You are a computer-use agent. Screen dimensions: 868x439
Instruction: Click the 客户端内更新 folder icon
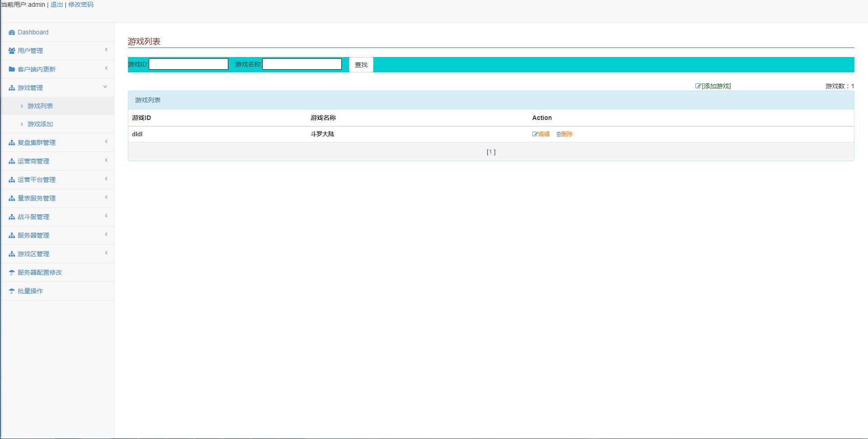[x=12, y=69]
